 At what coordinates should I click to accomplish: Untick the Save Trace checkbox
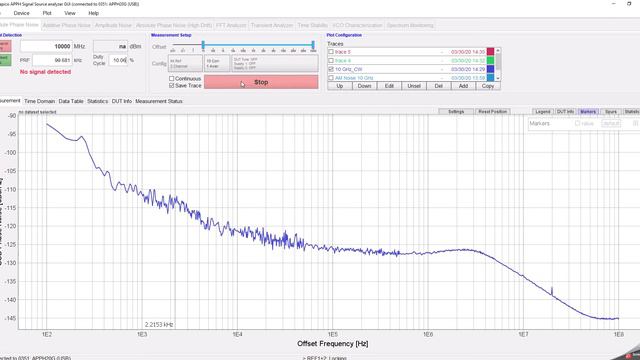[171, 85]
